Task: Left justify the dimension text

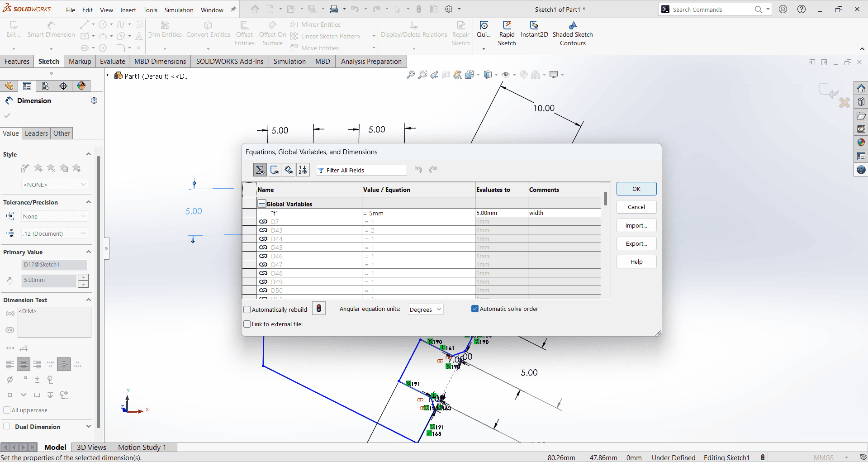Action: pos(10,364)
